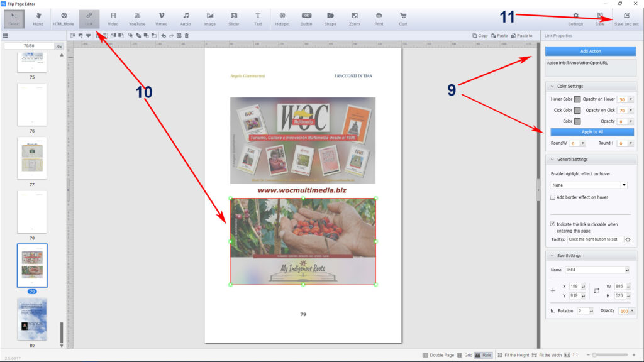Toggle Double Page view

pyautogui.click(x=438, y=355)
